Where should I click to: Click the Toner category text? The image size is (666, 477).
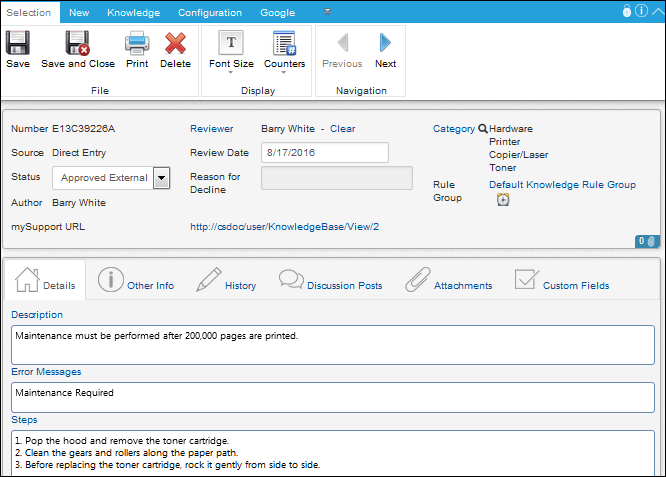[502, 168]
